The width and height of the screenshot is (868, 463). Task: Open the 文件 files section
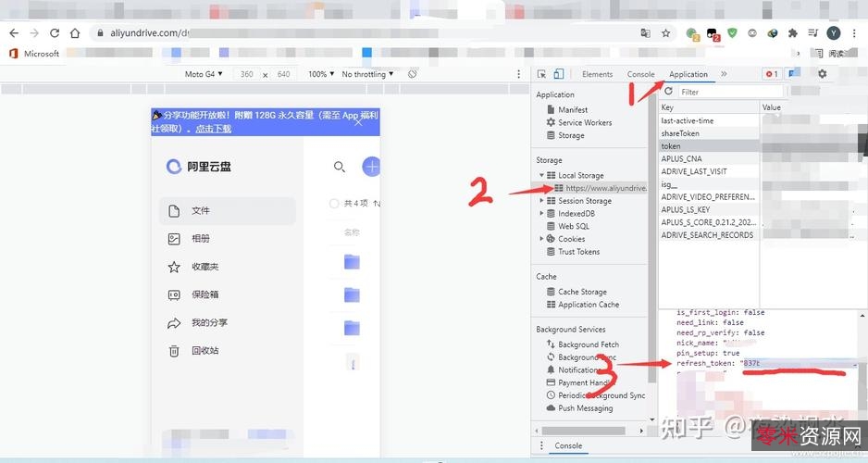(228, 210)
